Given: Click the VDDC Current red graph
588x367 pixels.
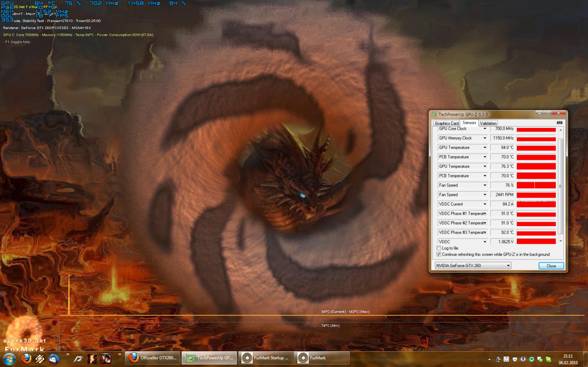Looking at the screenshot, I should tap(536, 204).
